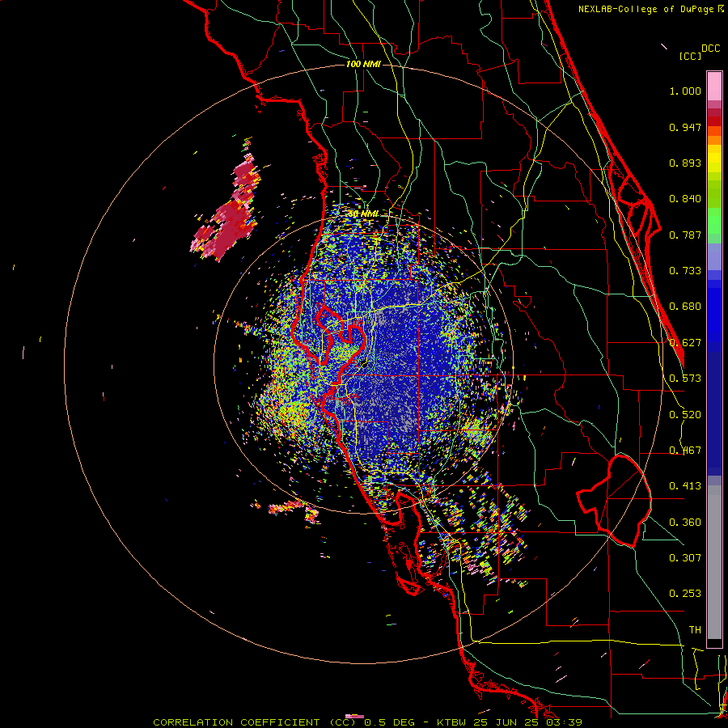Click the 25 JUN 25 date text
This screenshot has height=728, width=728.
click(506, 722)
